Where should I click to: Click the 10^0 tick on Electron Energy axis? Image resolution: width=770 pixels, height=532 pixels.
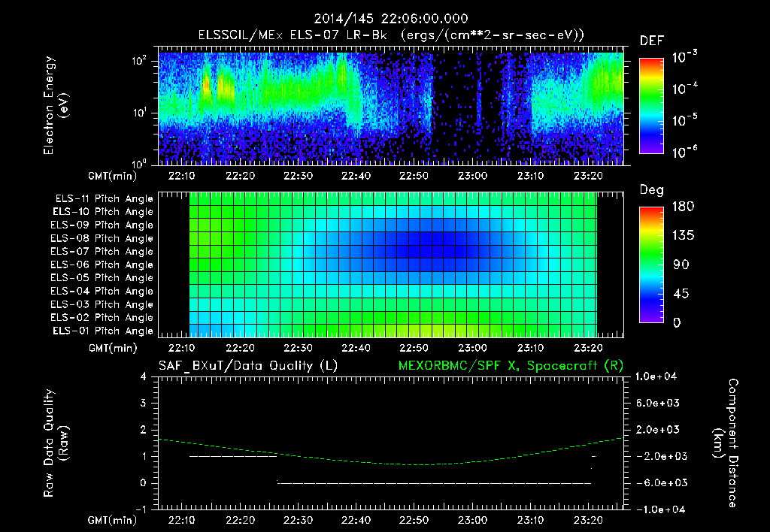(139, 163)
